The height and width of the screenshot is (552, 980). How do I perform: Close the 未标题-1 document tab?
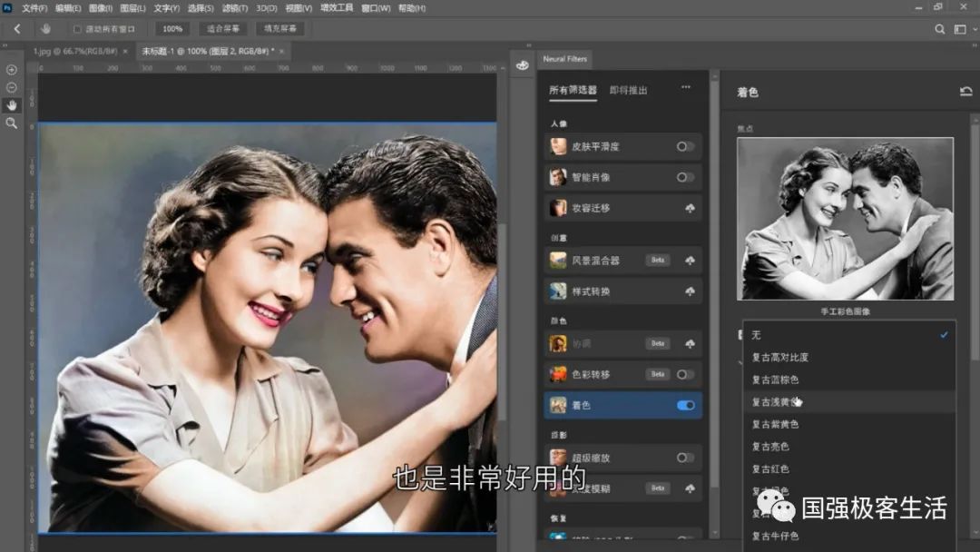(282, 51)
